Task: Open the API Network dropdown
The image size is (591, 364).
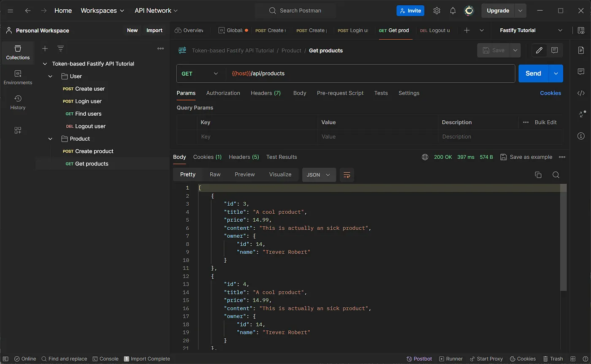Action: (x=156, y=11)
